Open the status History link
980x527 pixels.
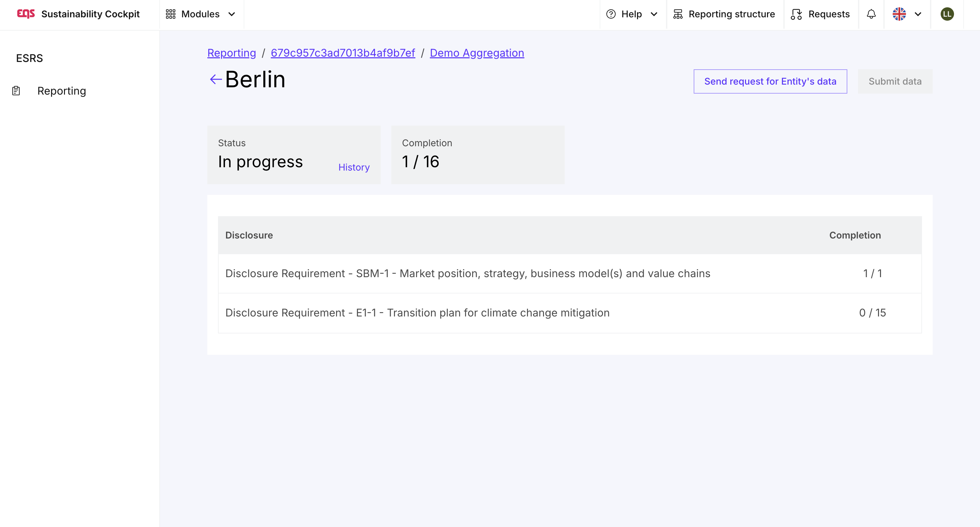click(x=354, y=167)
